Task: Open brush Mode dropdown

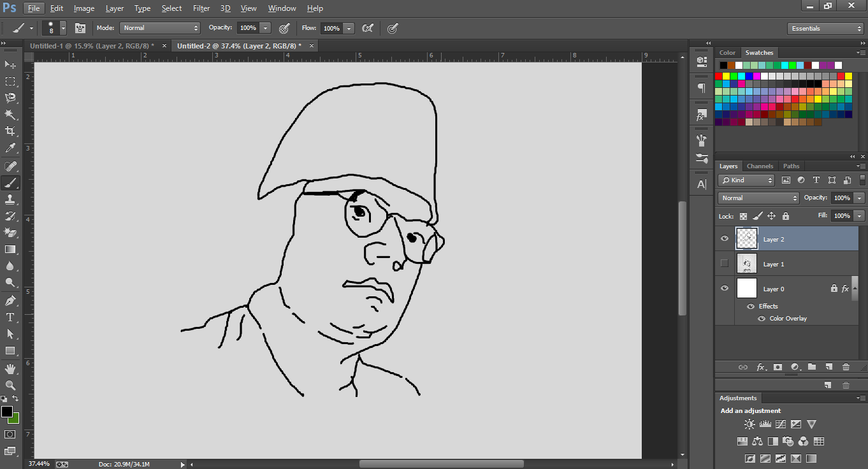Action: pyautogui.click(x=160, y=28)
